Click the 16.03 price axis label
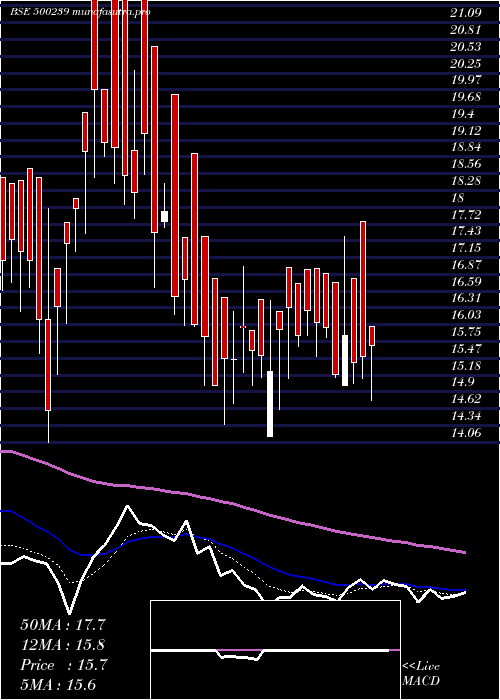500x700 pixels. (x=466, y=315)
